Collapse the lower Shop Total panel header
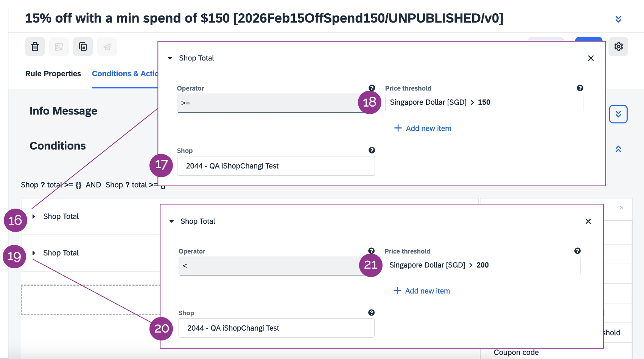This screenshot has width=644, height=359. click(172, 221)
